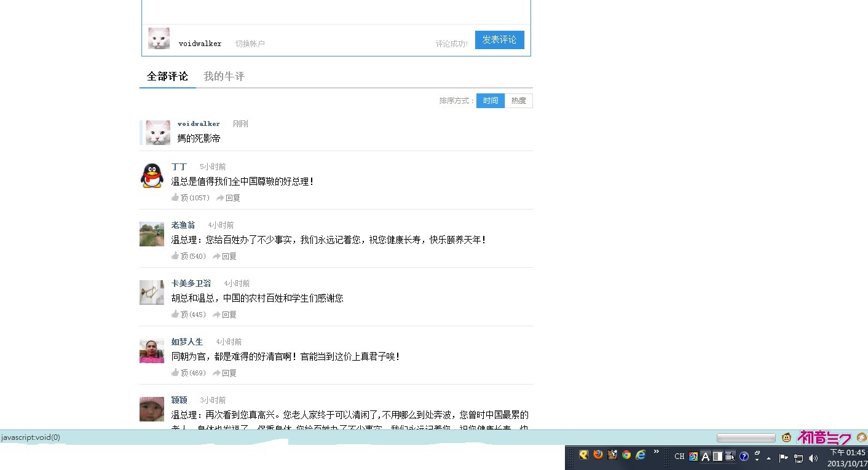Sort comments by 时间
Screen dimensions: 868x470
click(491, 101)
